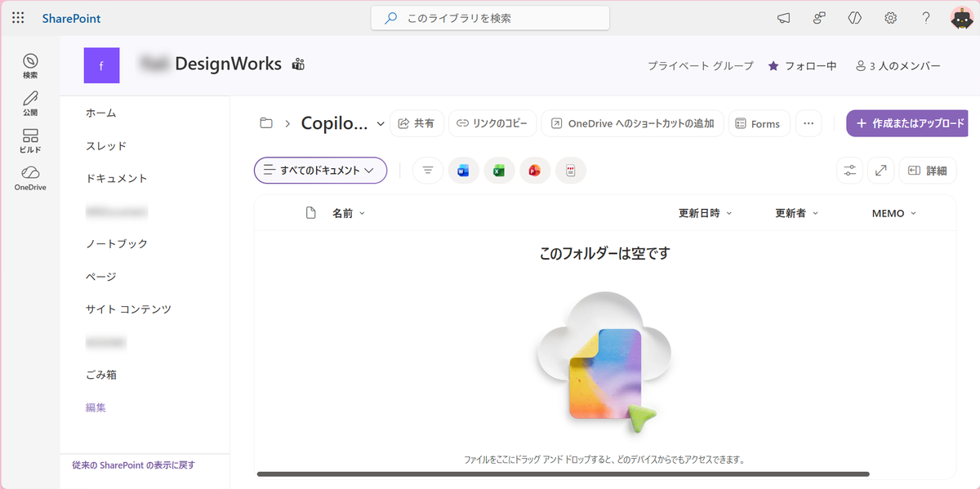Filter by PDF files icon
980x489 pixels.
coord(571,171)
